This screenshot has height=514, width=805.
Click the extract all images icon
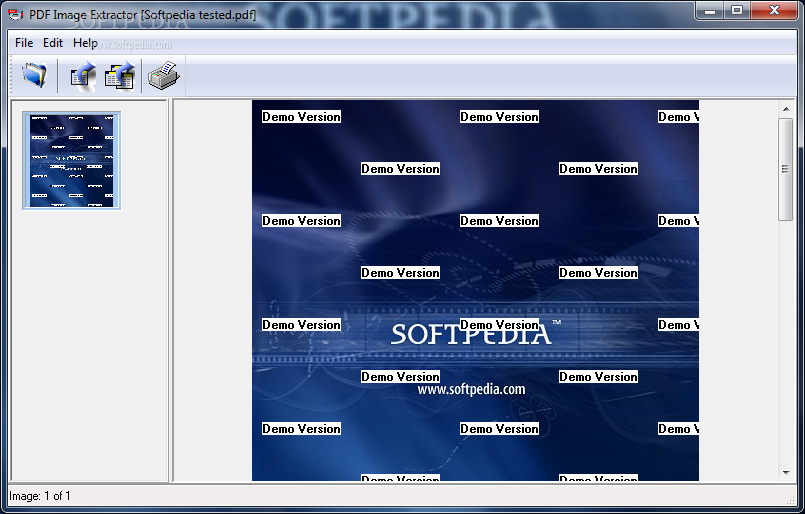120,76
